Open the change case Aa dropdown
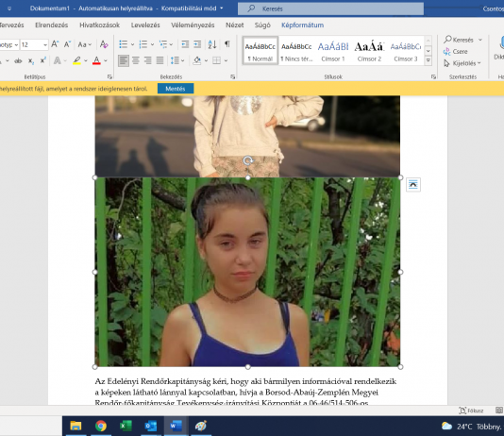The image size is (504, 436). tap(85, 44)
